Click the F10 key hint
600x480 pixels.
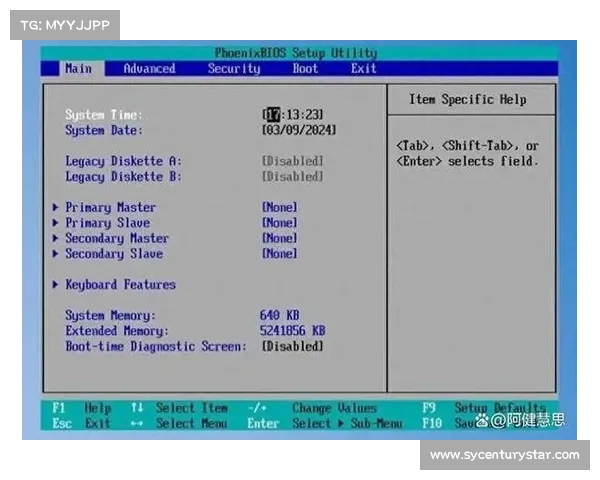point(432,423)
